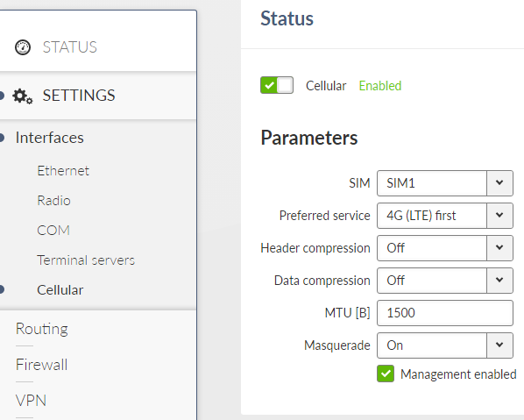Open the Ethernet interface page
524x420 pixels.
pyautogui.click(x=63, y=171)
